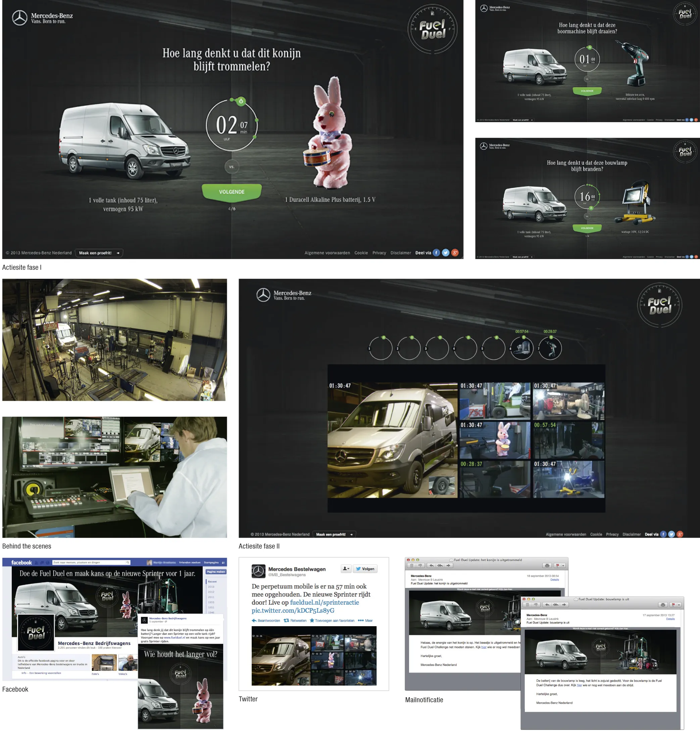700x748 pixels.
Task: Select indicator 7 marked 00:28:37 with drill
Action: tap(550, 348)
